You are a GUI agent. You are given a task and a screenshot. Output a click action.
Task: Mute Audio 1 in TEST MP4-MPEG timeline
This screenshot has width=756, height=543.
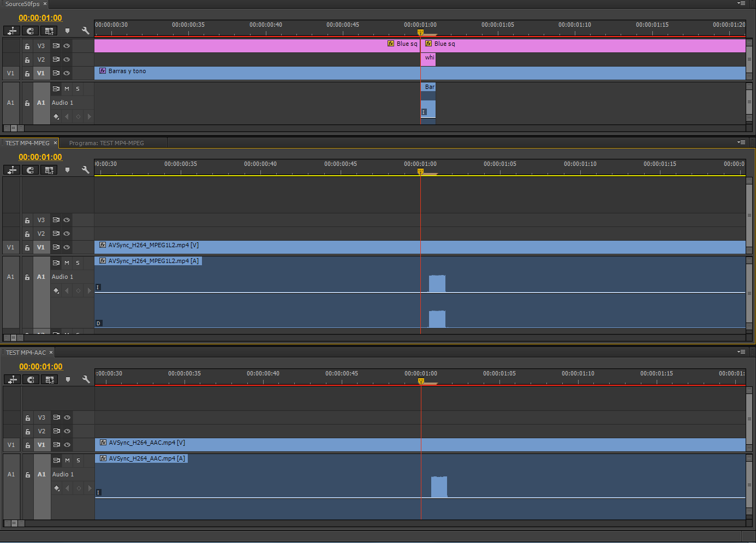click(x=67, y=263)
